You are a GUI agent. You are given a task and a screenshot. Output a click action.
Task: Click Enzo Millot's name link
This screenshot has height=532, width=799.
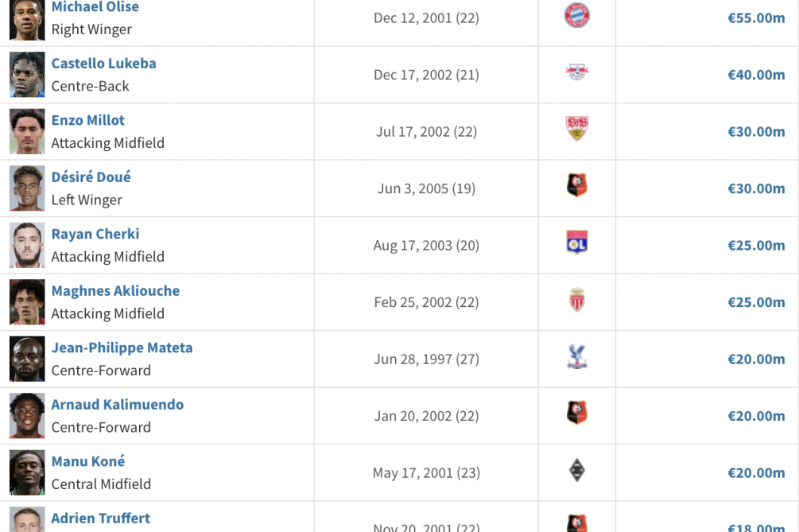88,120
